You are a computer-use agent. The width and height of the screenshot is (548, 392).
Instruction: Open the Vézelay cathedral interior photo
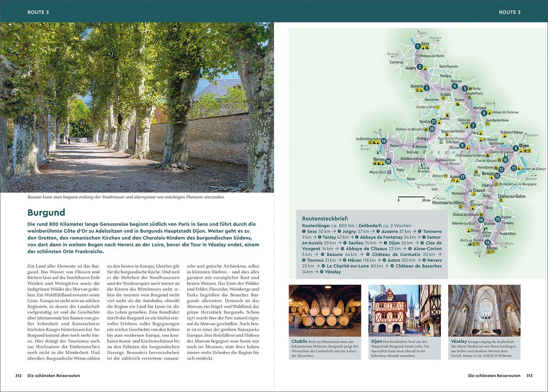[x=484, y=311]
